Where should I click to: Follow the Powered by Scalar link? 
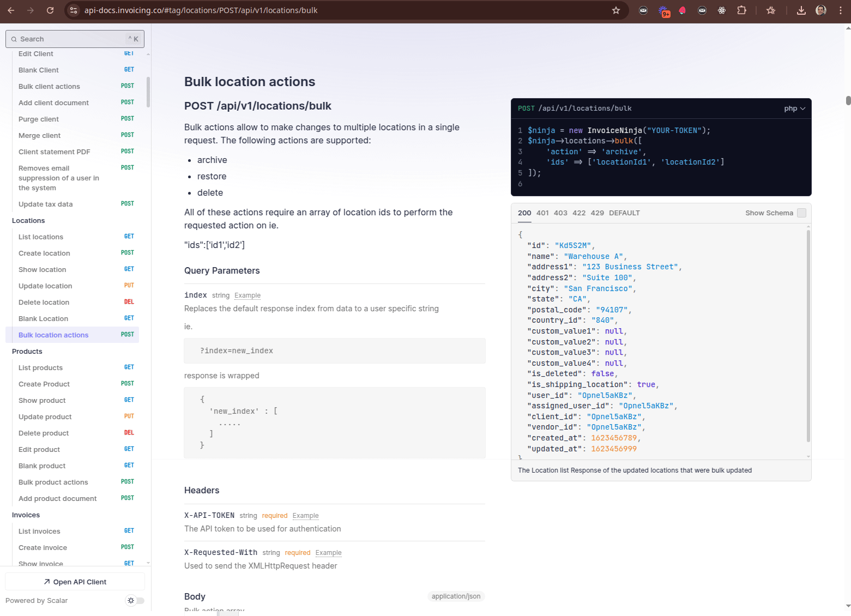pos(37,601)
